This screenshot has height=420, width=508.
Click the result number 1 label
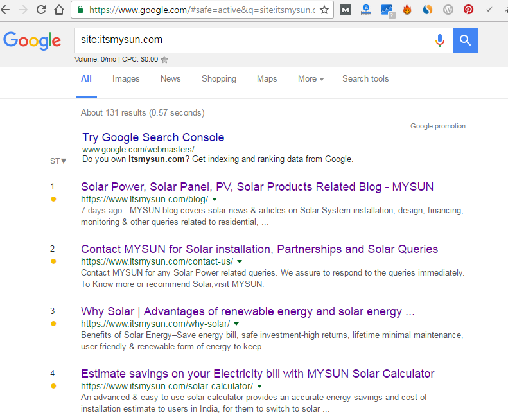pyautogui.click(x=52, y=186)
